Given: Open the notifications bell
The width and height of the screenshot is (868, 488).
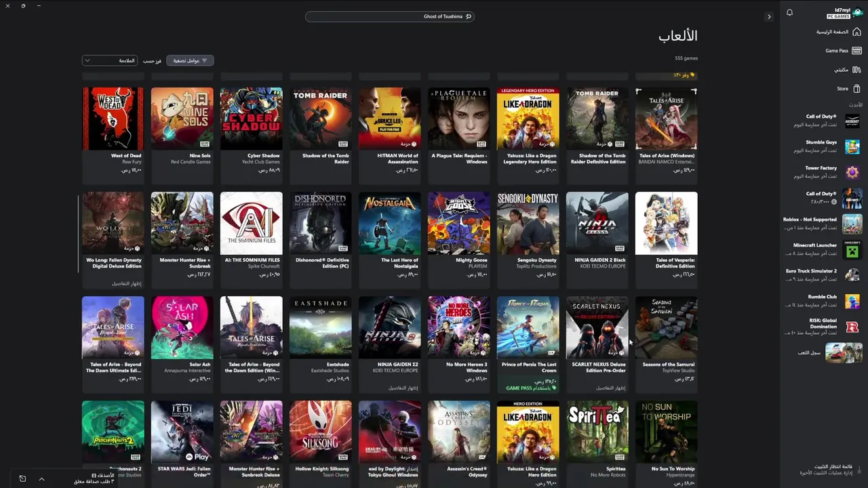Looking at the screenshot, I should [789, 12].
